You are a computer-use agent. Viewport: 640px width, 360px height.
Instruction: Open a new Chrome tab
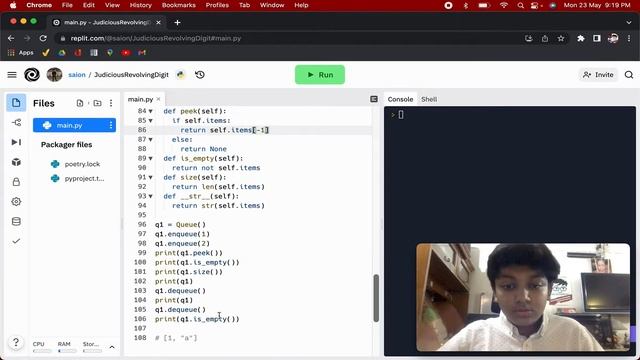pos(177,22)
